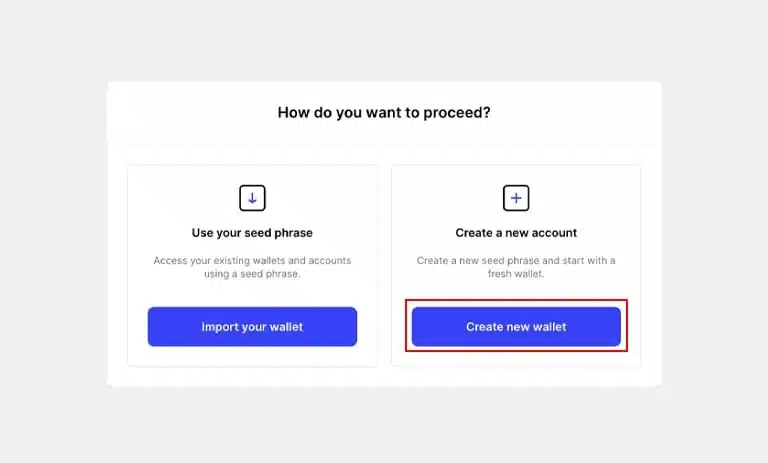Click Create new wallet button

(516, 327)
